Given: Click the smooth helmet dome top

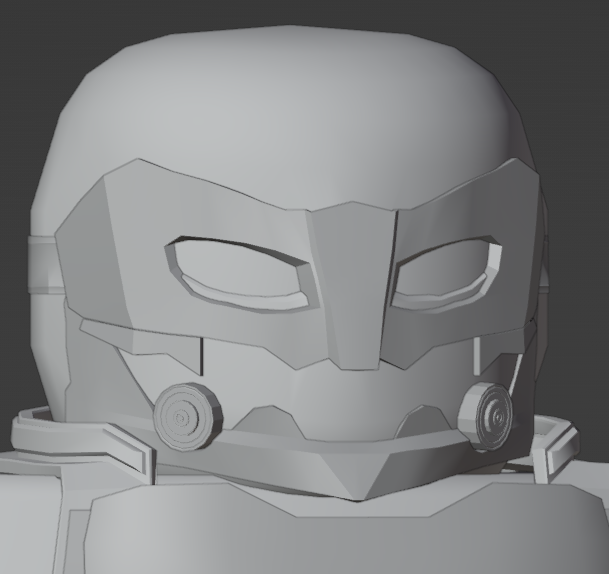Looking at the screenshot, I should coord(287,117).
